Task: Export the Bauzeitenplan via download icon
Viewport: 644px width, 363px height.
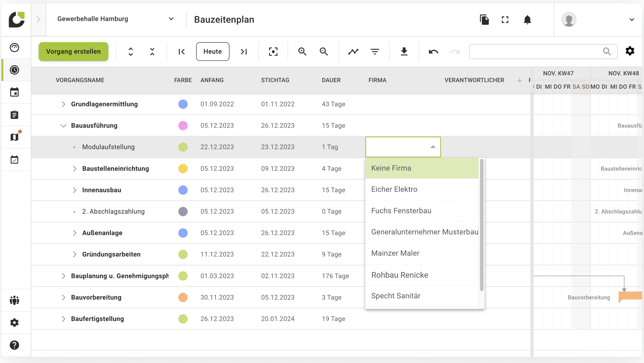Action: 404,52
